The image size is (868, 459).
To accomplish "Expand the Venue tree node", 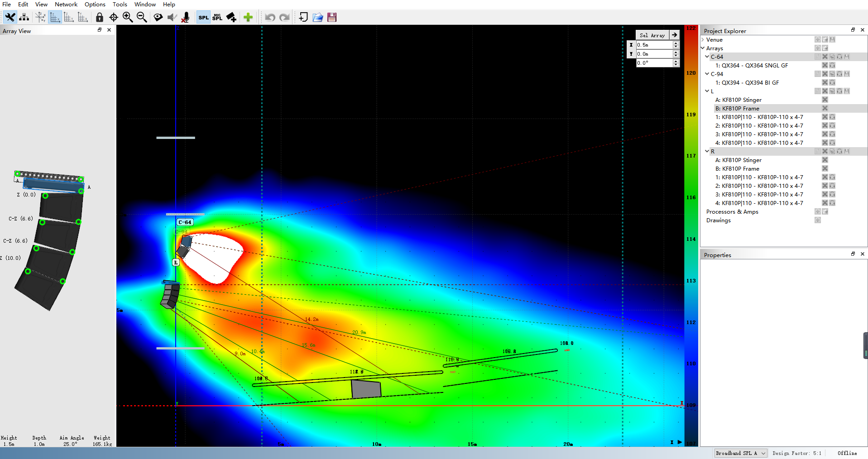I will [x=703, y=40].
